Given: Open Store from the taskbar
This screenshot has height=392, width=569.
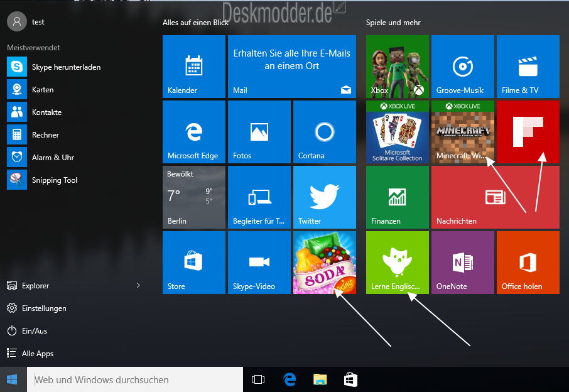Looking at the screenshot, I should 350,379.
